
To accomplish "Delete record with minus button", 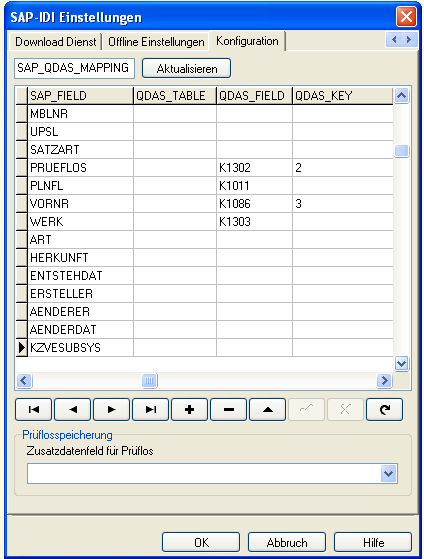I will coord(229,410).
